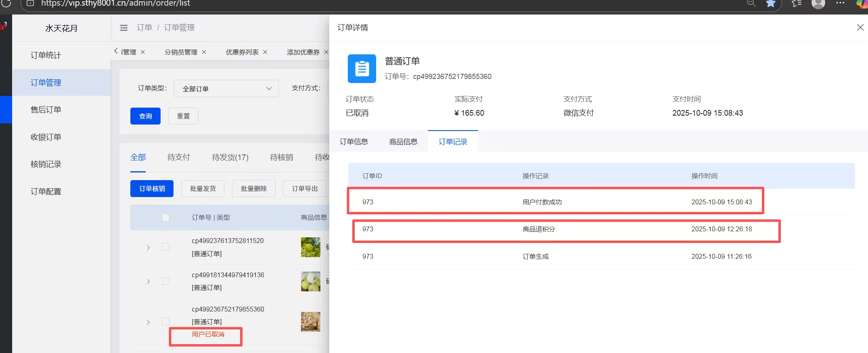Select 售后订单 in the sidebar
The height and width of the screenshot is (353, 868).
tap(46, 110)
